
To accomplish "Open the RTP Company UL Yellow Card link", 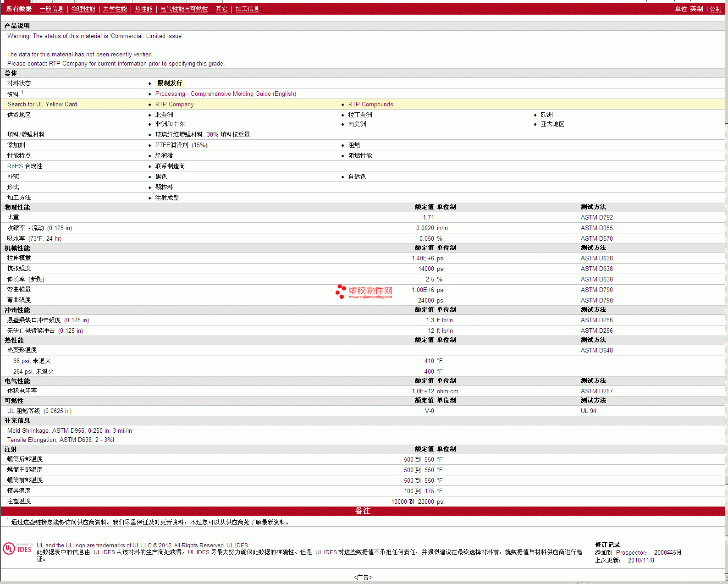I will coord(174,105).
